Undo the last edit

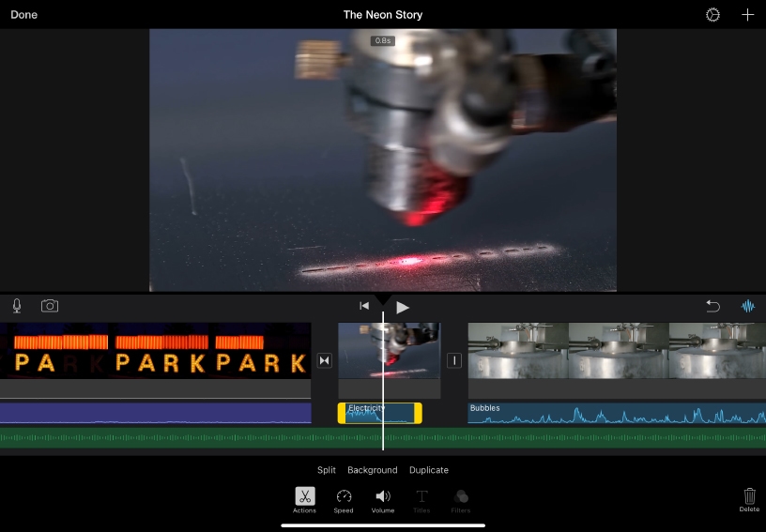[712, 306]
